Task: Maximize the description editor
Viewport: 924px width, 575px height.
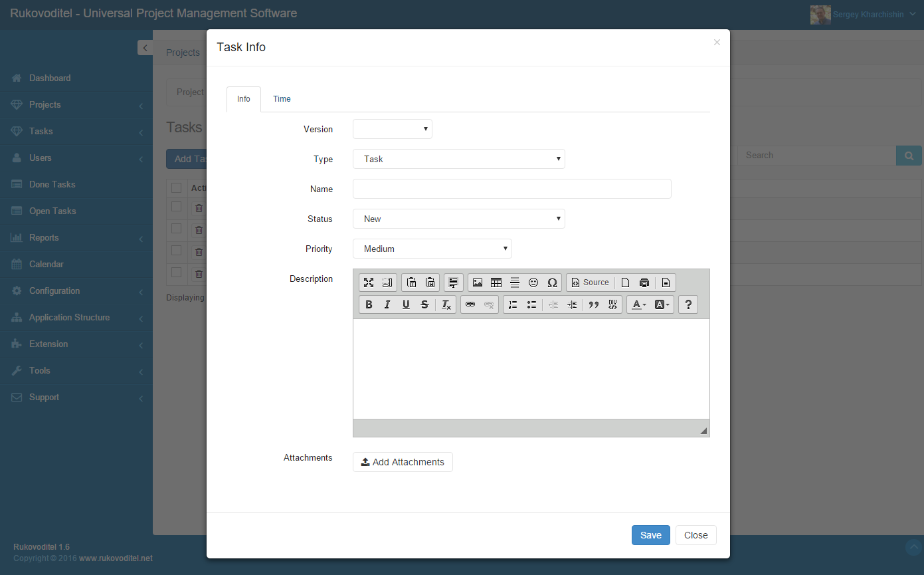Action: (369, 283)
